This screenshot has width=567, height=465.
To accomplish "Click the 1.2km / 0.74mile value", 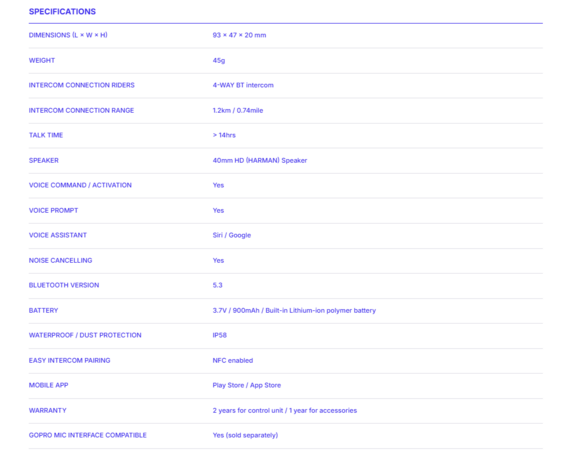I will point(238,110).
